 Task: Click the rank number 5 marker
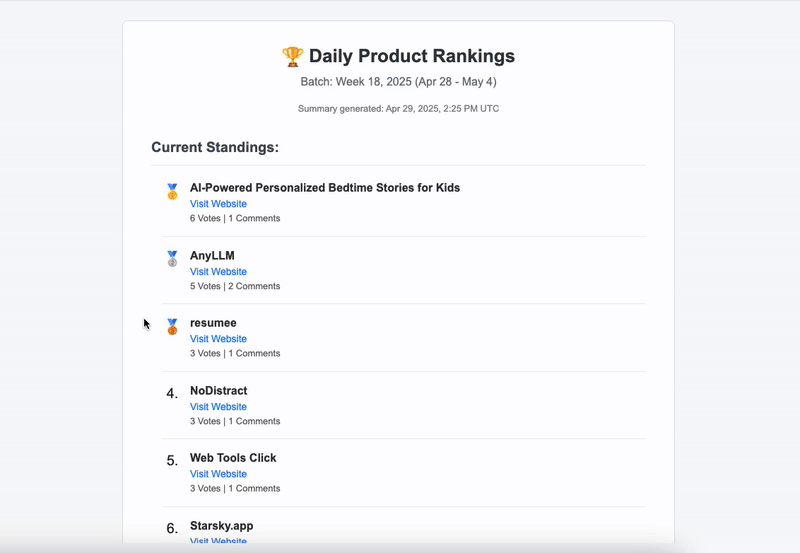172,461
